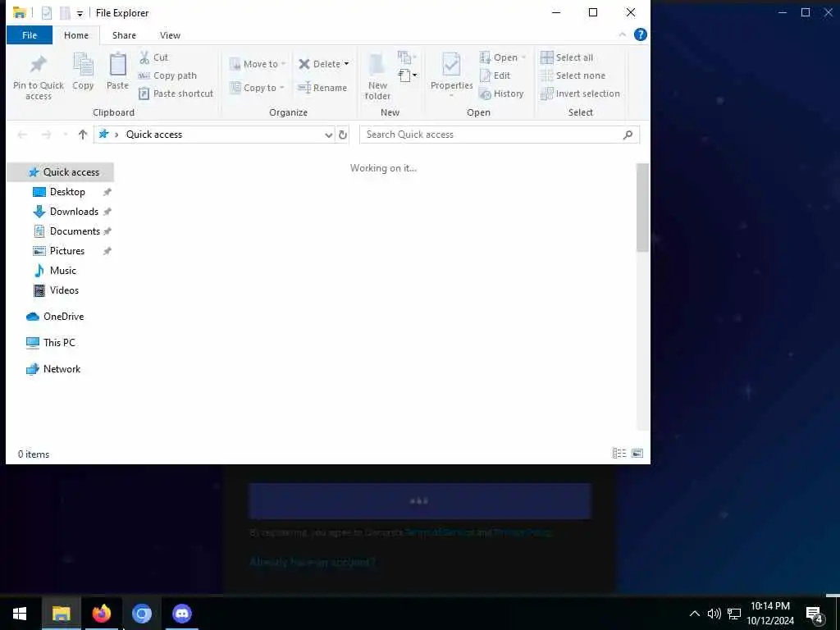
Task: Click the History command
Action: coord(501,94)
